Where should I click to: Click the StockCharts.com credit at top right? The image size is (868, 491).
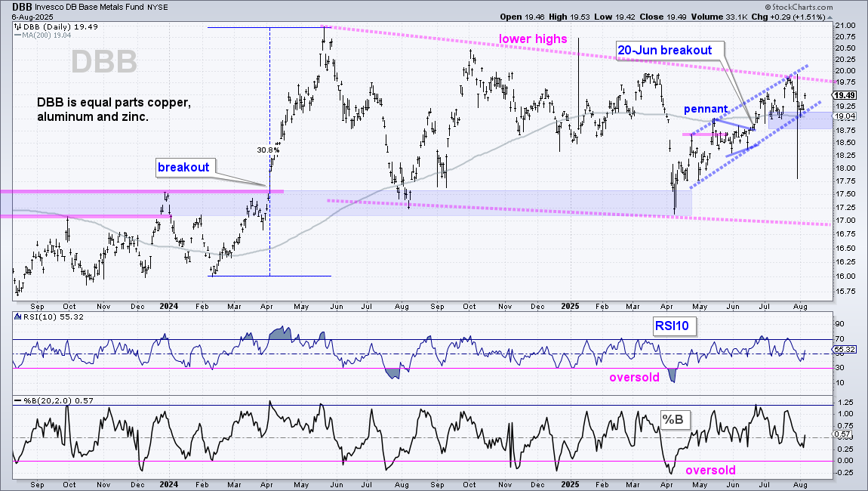[799, 8]
